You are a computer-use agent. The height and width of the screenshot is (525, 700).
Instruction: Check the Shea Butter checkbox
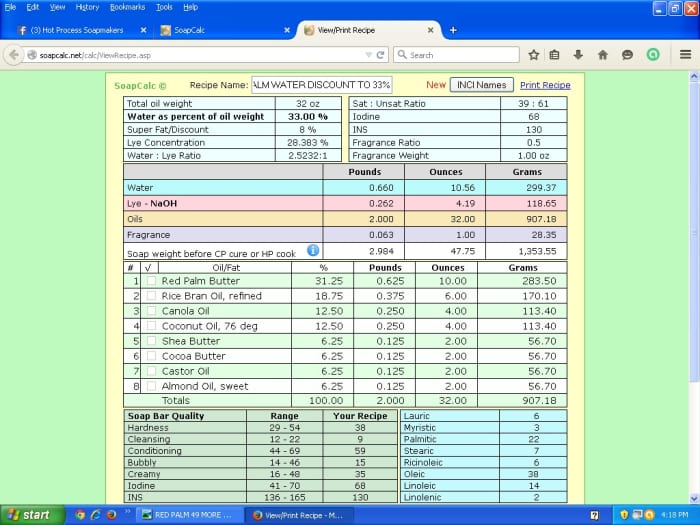tap(151, 341)
